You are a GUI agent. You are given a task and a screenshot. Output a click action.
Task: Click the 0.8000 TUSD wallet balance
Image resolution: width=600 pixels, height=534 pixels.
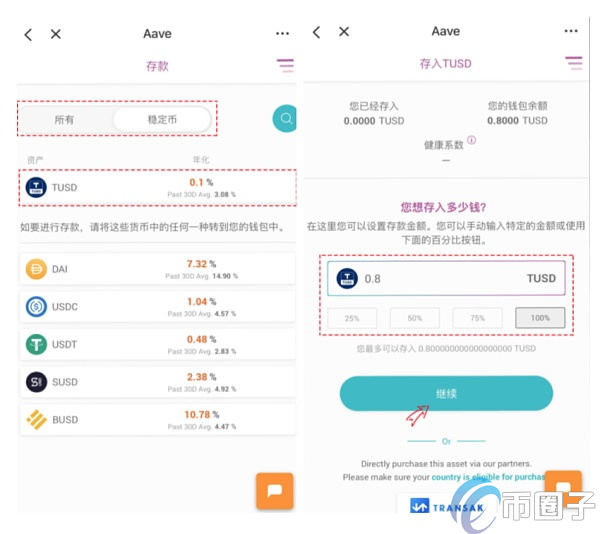[x=517, y=121]
